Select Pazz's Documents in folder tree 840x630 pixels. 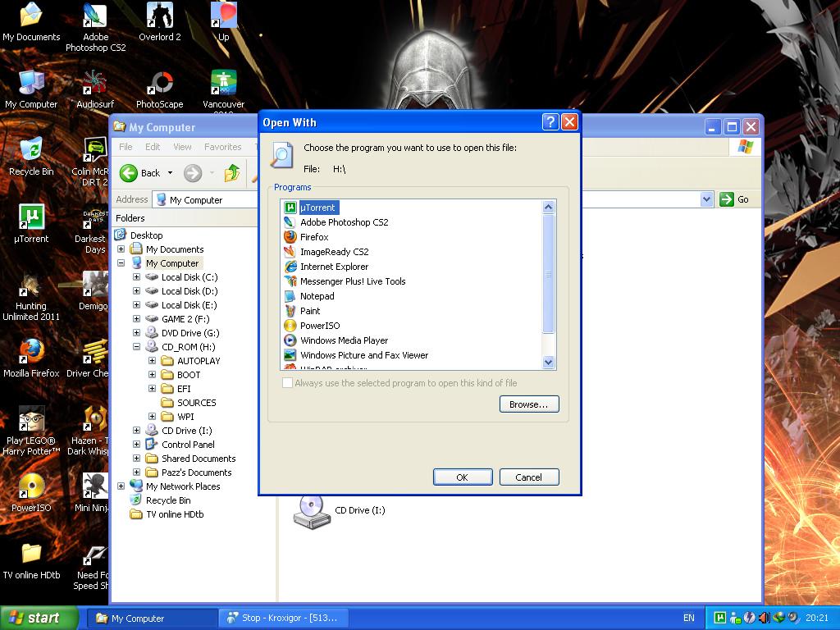(189, 472)
